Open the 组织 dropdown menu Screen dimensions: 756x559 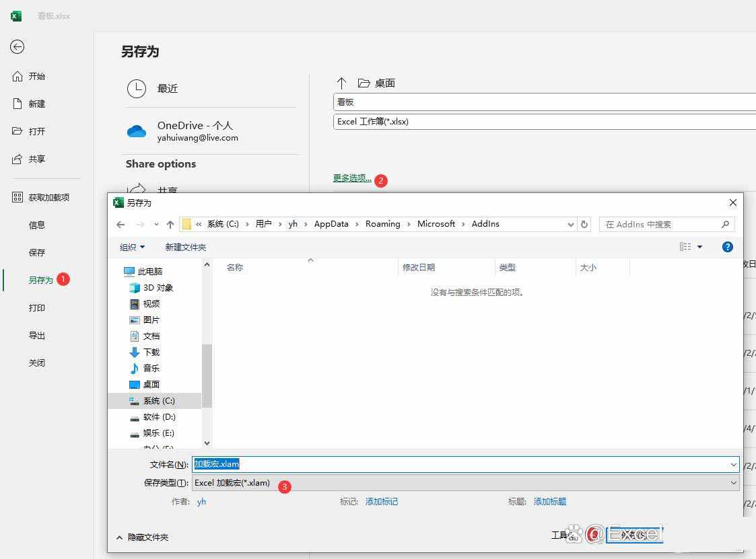(132, 247)
